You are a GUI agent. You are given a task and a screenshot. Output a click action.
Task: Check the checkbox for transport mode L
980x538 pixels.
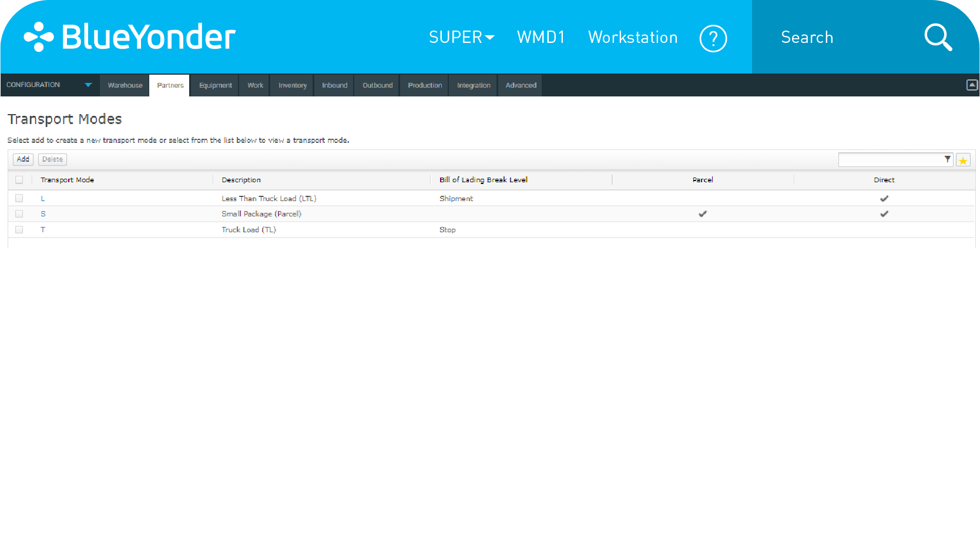pos(19,198)
